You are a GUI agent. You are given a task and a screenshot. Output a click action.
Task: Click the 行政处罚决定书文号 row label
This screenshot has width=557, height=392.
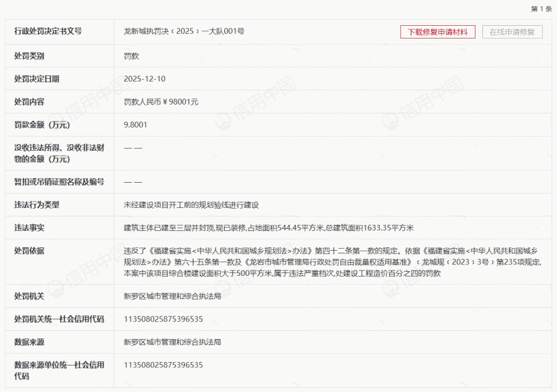pos(48,31)
